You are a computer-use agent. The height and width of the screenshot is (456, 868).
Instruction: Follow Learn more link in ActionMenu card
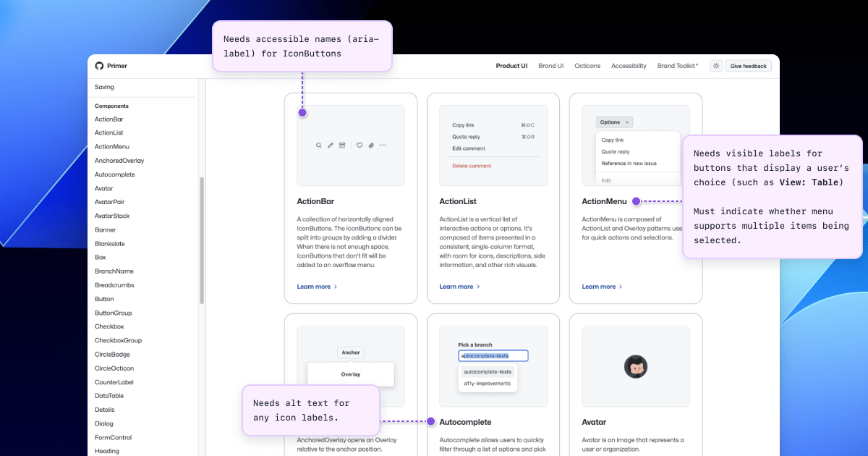(x=602, y=287)
